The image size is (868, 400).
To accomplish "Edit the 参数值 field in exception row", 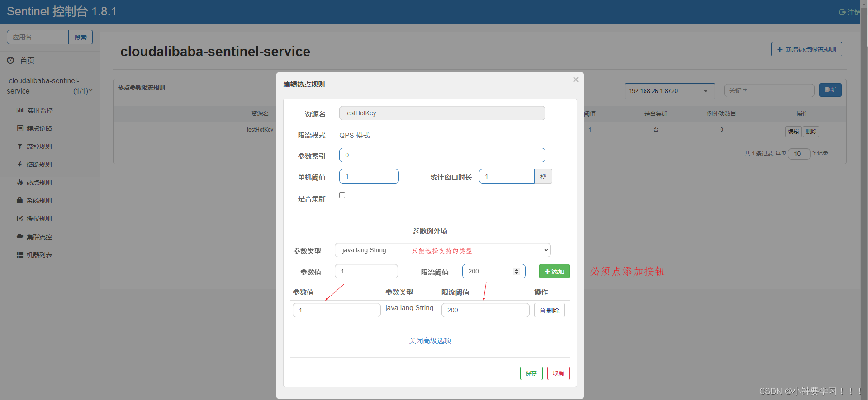I will [x=337, y=310].
